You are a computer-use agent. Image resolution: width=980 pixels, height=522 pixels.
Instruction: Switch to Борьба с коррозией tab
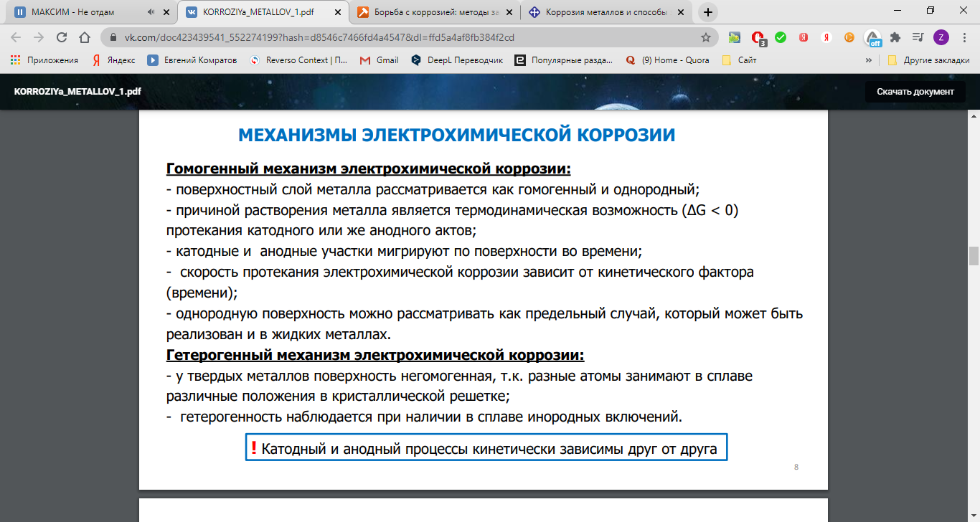click(x=435, y=12)
